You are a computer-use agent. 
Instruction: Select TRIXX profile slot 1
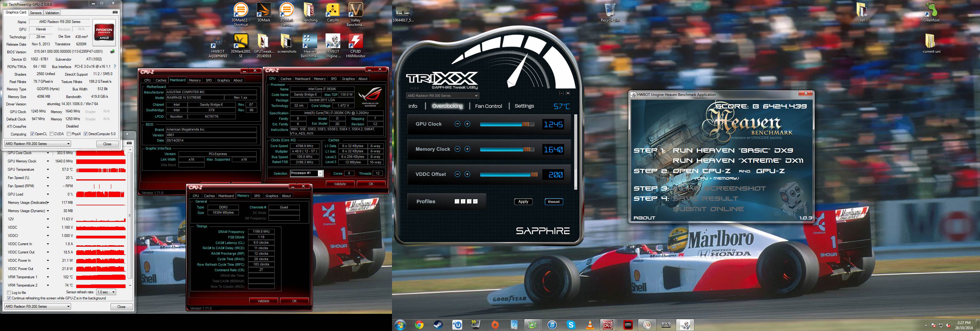pos(457,201)
